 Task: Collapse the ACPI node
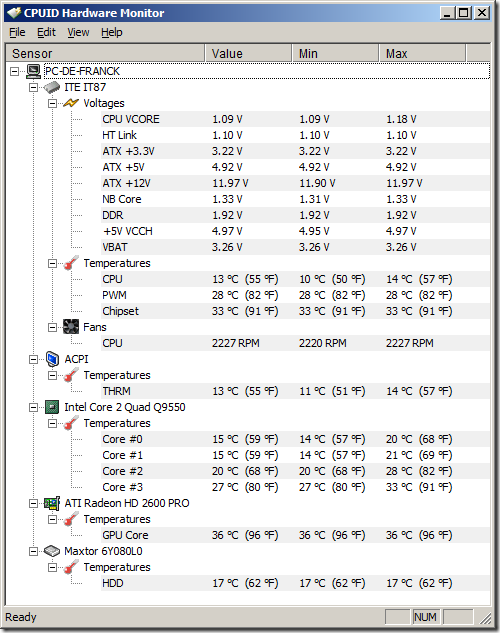[33, 359]
